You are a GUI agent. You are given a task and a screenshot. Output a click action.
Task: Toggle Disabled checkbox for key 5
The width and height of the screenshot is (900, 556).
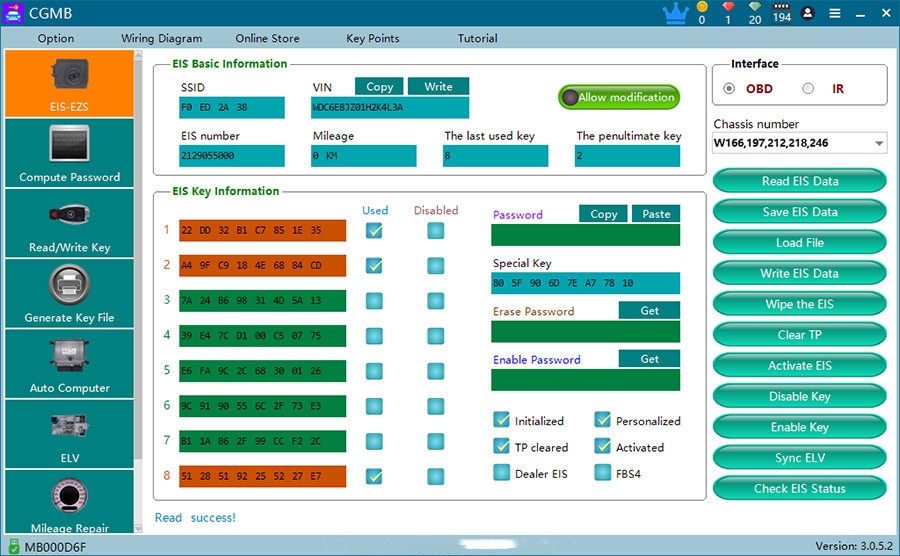click(x=436, y=371)
